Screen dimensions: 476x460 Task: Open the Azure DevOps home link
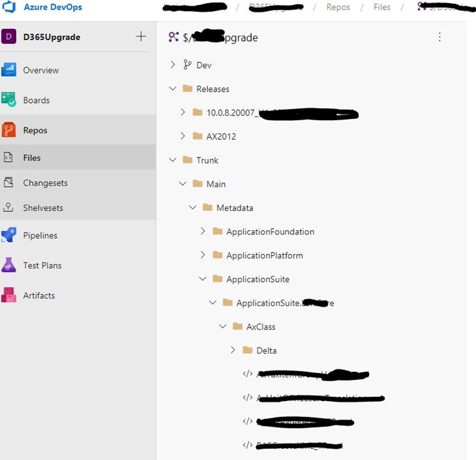53,7
